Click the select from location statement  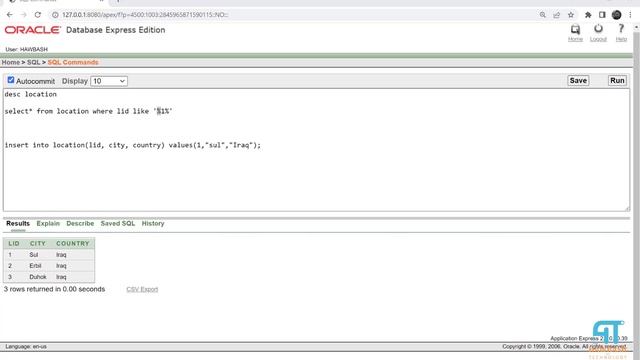89,111
